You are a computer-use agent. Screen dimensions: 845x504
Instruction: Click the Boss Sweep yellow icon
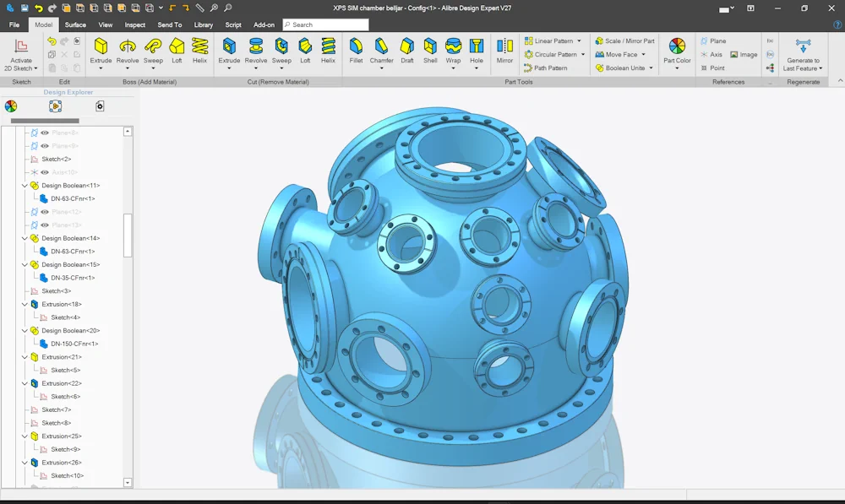coord(153,46)
